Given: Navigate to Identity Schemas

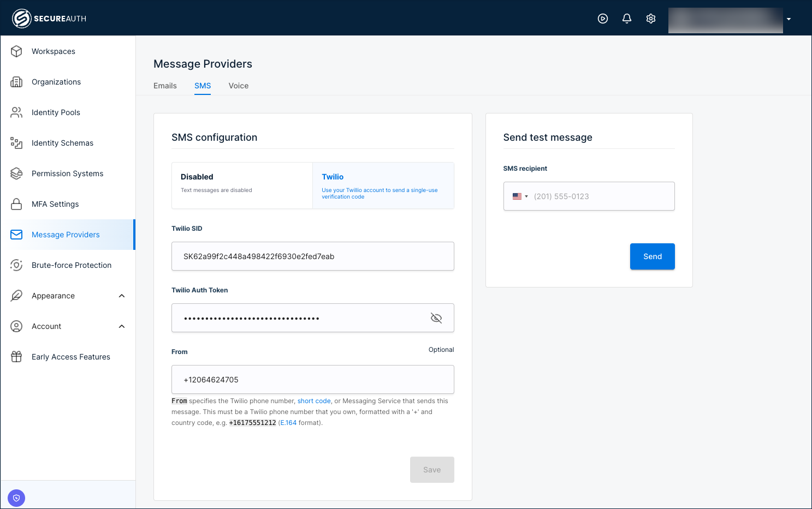Looking at the screenshot, I should point(62,143).
